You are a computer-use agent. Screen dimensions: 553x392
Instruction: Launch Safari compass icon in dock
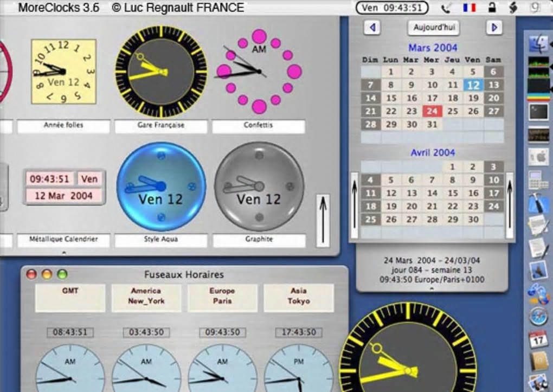point(538,316)
